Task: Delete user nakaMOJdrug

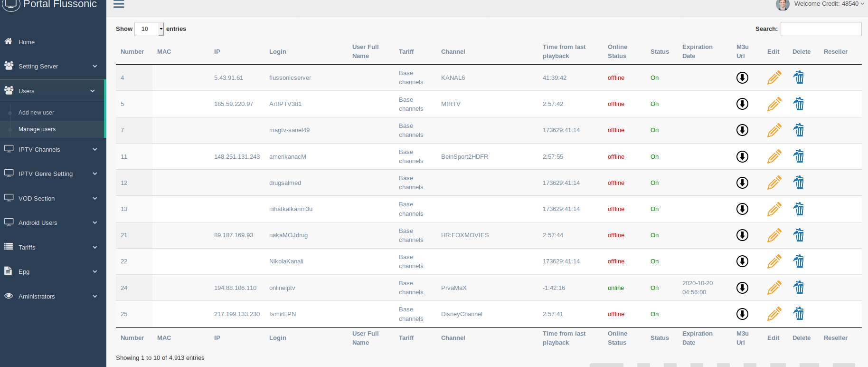Action: point(799,234)
